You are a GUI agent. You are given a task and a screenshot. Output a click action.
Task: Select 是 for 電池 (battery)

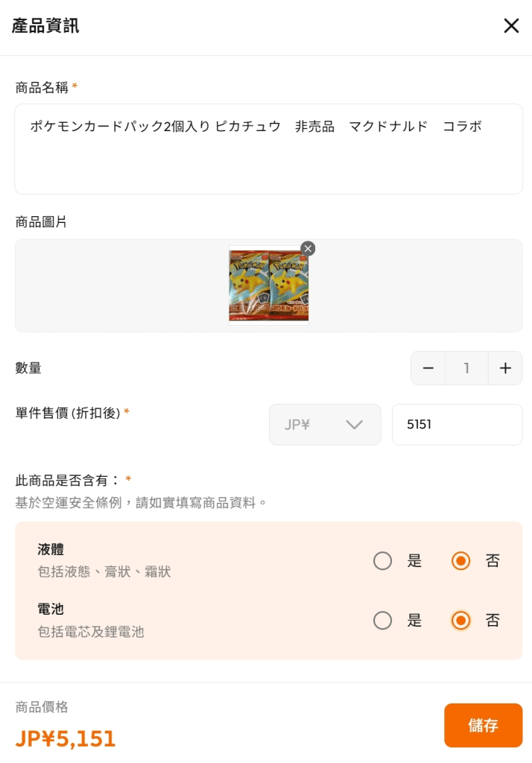click(383, 620)
